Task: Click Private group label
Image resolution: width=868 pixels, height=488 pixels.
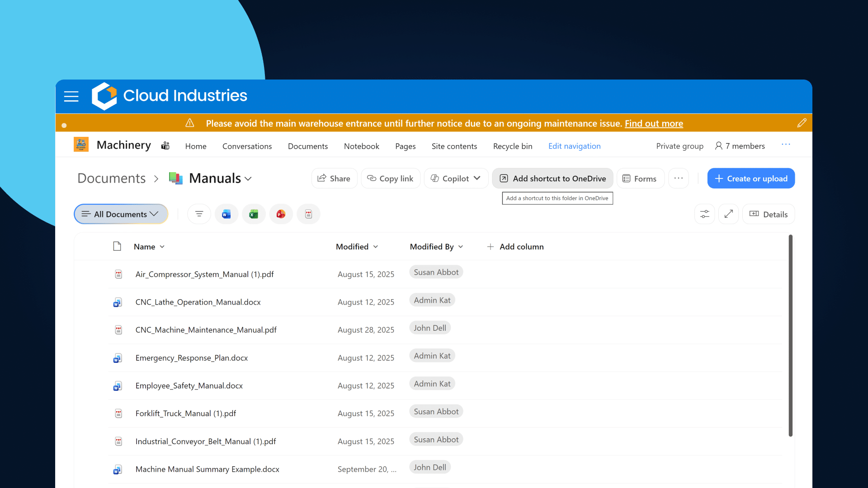Action: coord(680,146)
